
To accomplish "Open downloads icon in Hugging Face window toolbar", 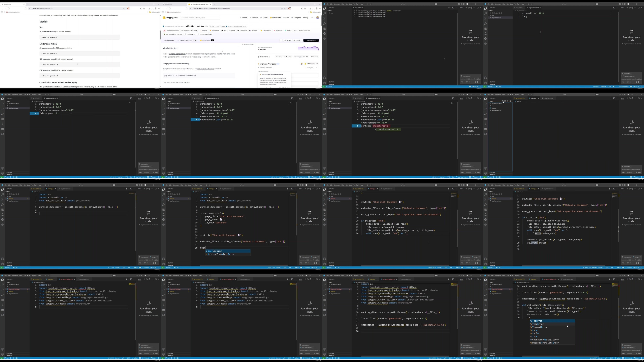I will [310, 8].
